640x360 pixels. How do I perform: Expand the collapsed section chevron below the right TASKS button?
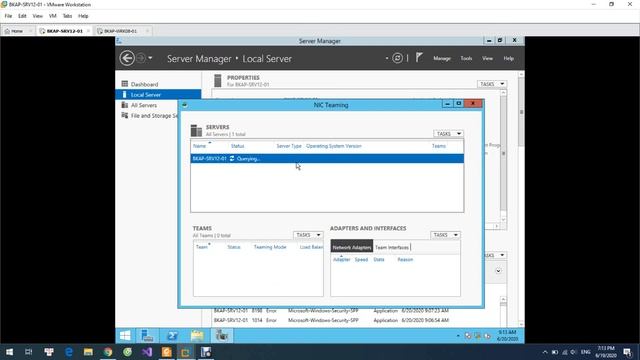(498, 271)
